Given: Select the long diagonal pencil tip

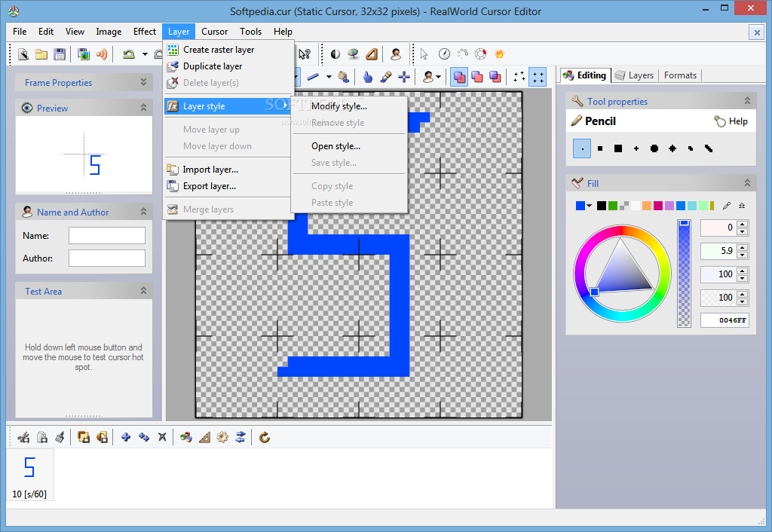Looking at the screenshot, I should tap(709, 148).
